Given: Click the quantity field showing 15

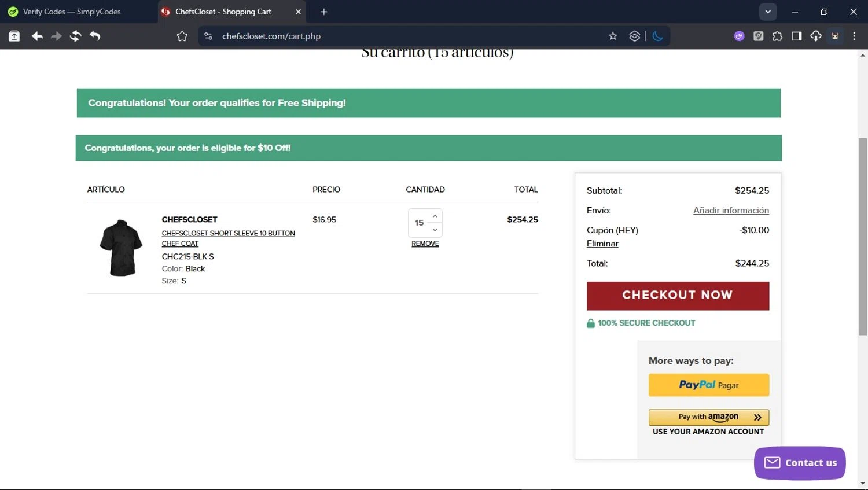Looking at the screenshot, I should coord(419,223).
